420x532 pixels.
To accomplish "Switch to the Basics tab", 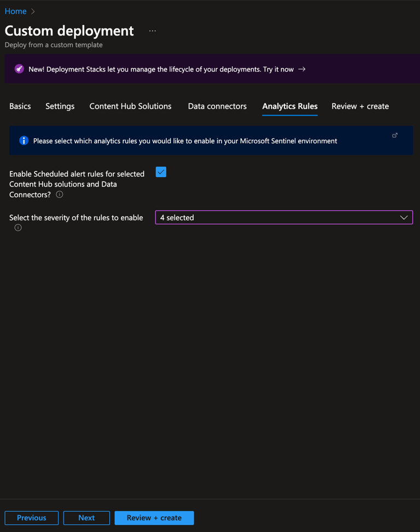I will click(x=20, y=106).
